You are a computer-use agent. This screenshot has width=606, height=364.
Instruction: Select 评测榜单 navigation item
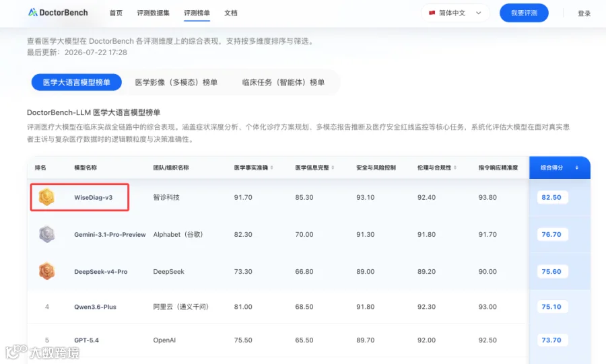pyautogui.click(x=197, y=13)
